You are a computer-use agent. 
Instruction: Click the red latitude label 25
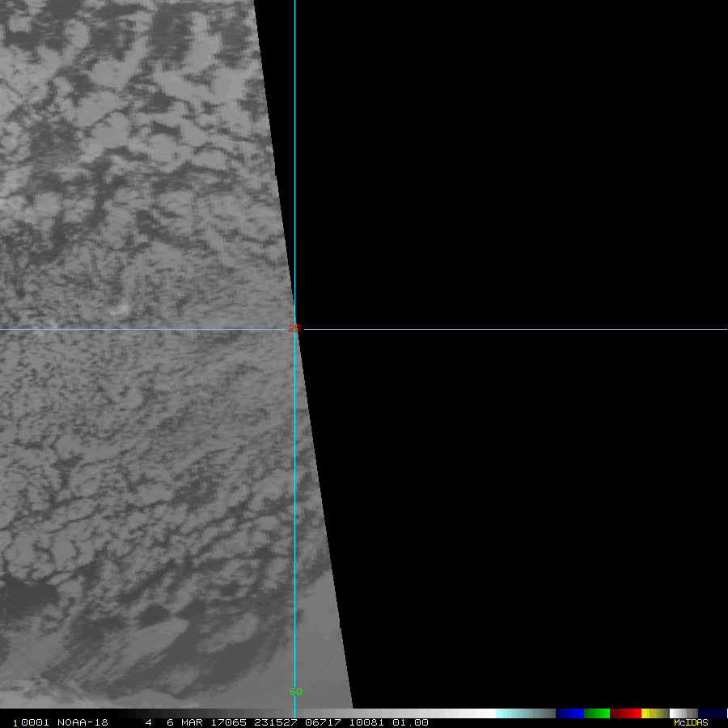pos(294,328)
